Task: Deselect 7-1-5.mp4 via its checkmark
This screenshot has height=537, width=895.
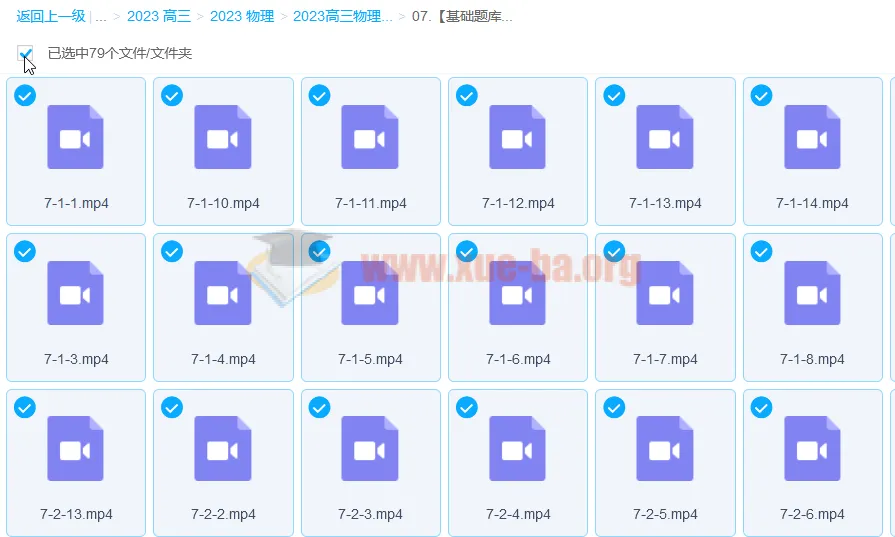Action: (x=319, y=251)
